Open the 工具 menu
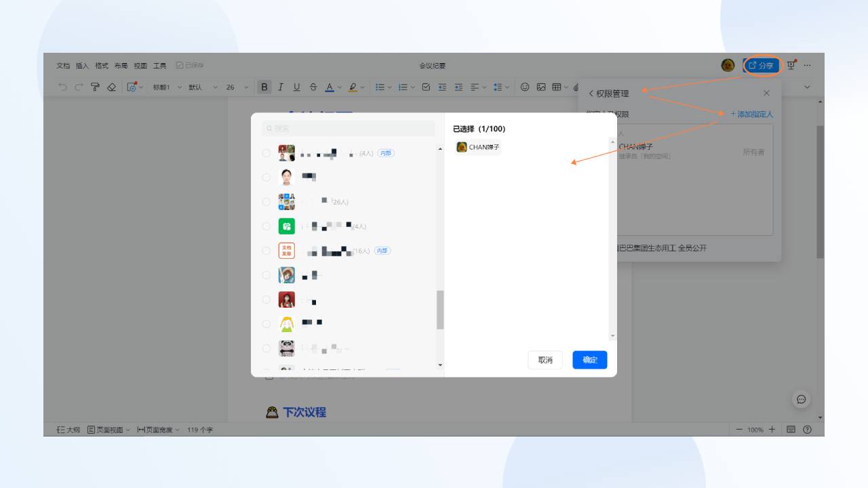 159,65
